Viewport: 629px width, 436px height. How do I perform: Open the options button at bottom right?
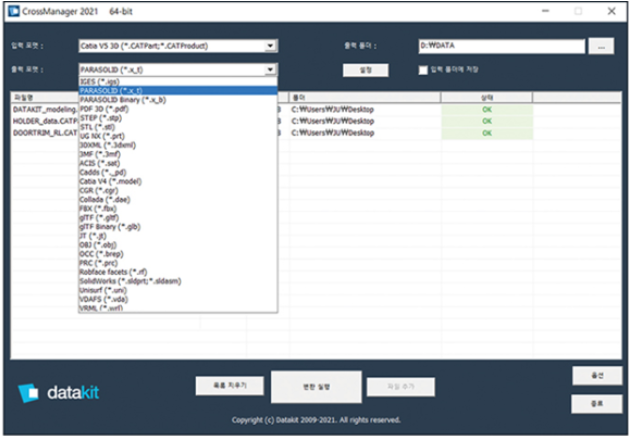click(597, 376)
